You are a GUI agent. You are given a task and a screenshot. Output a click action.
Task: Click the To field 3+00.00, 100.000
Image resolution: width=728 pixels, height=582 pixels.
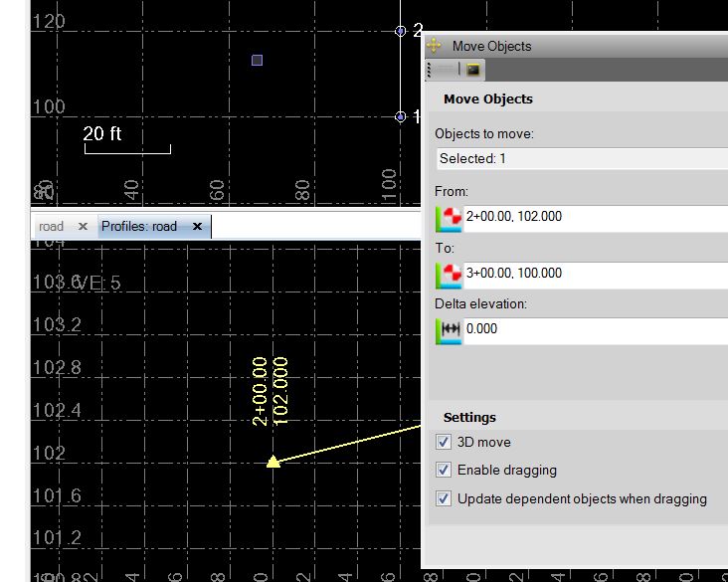click(596, 276)
